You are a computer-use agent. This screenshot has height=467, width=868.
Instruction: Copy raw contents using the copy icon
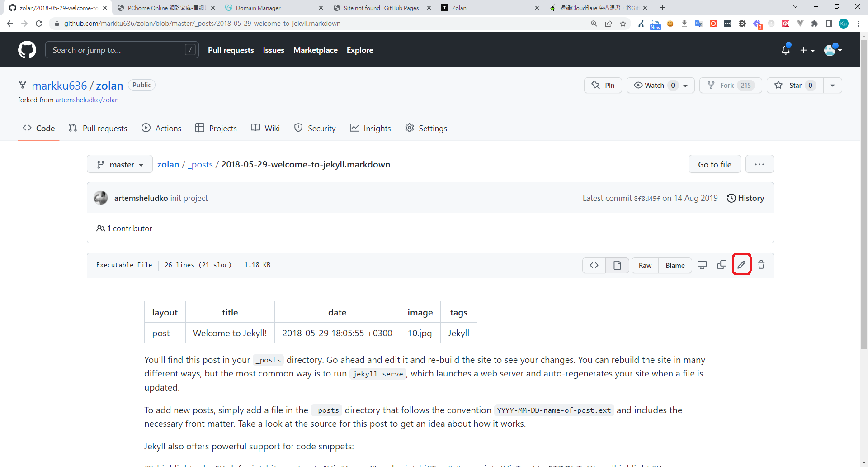click(722, 265)
